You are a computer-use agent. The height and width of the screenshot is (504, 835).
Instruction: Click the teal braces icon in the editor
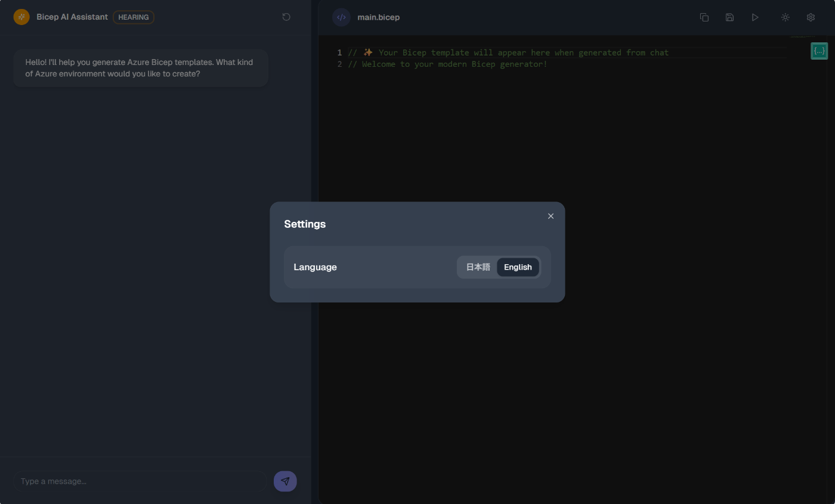[819, 51]
